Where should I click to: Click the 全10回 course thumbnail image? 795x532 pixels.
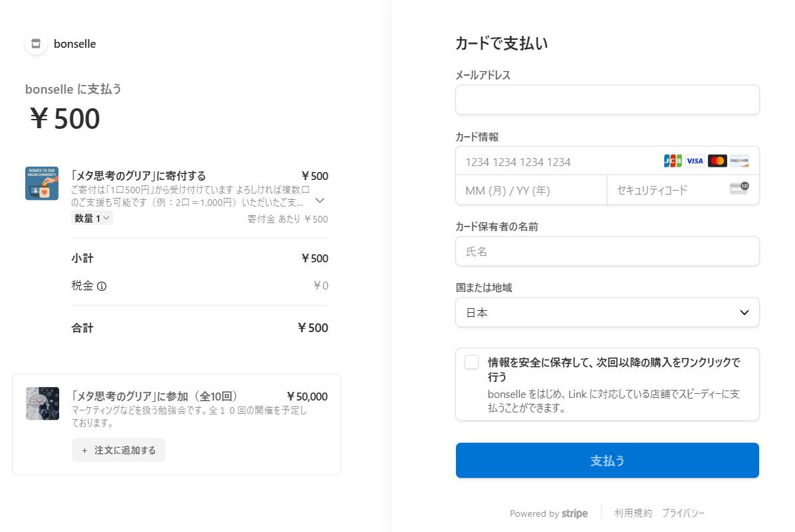[x=43, y=404]
